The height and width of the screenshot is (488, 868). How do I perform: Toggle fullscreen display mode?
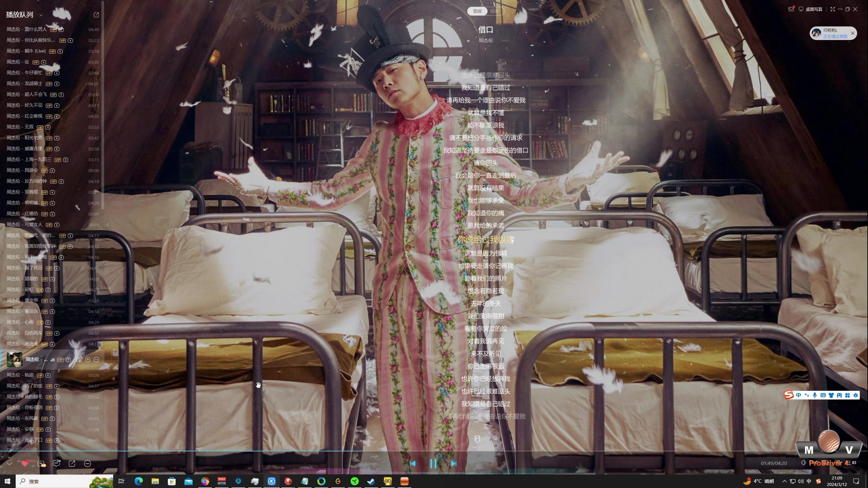(833, 9)
